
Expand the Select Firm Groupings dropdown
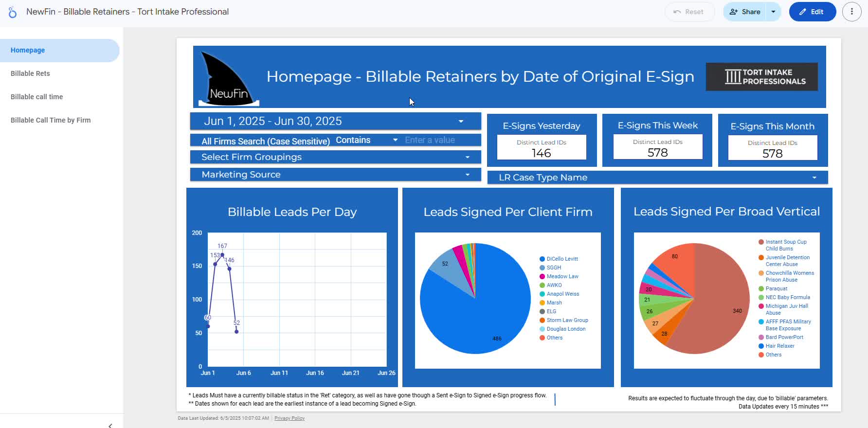335,157
